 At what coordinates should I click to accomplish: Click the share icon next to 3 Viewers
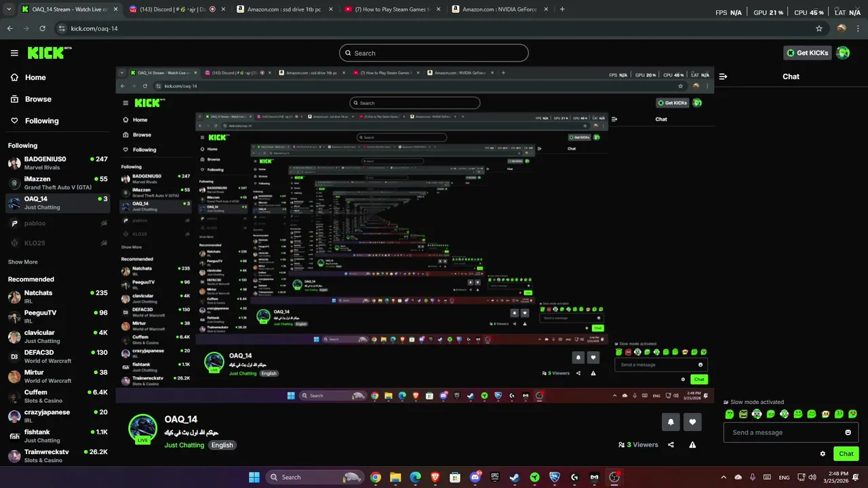click(x=671, y=445)
